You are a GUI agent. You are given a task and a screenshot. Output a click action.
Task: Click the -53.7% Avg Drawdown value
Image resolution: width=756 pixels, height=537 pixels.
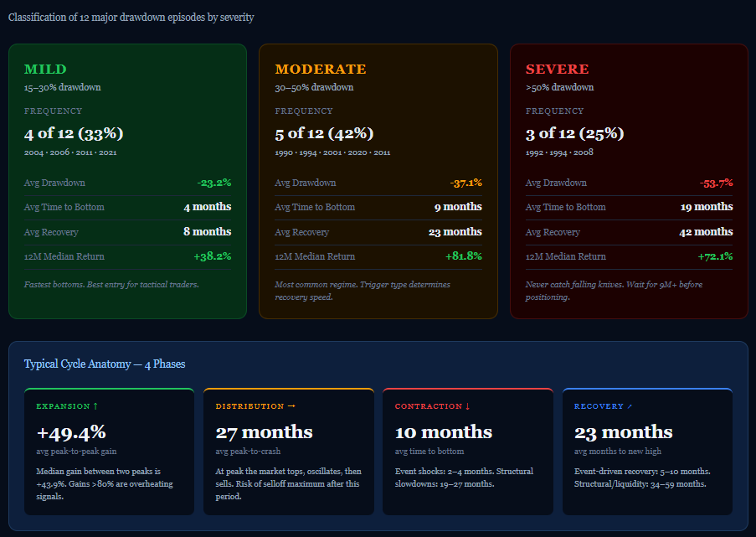click(x=716, y=183)
